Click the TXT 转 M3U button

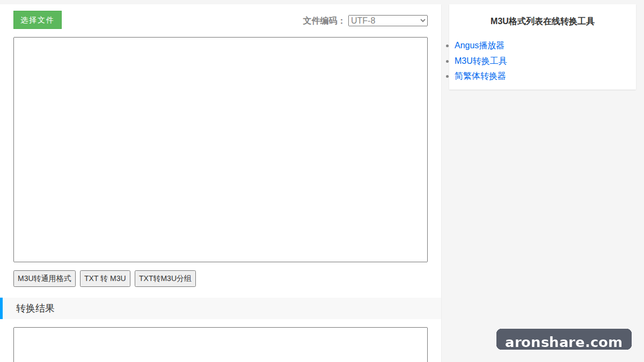point(105,279)
